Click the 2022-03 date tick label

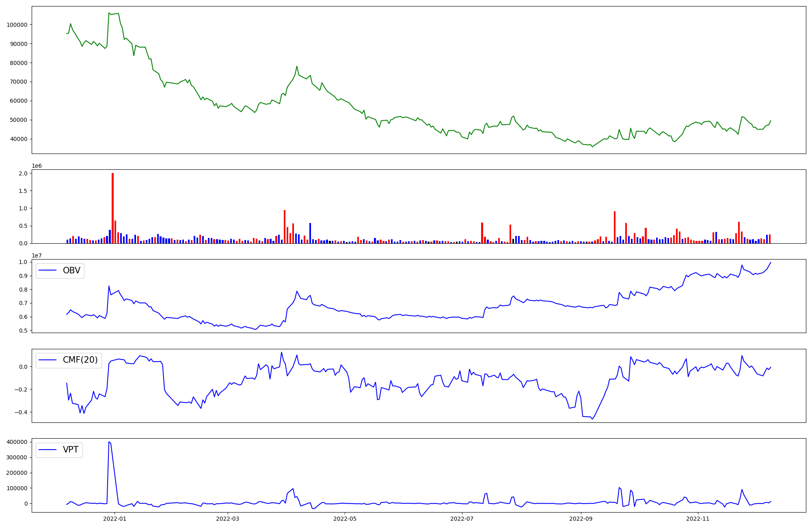[x=227, y=519]
